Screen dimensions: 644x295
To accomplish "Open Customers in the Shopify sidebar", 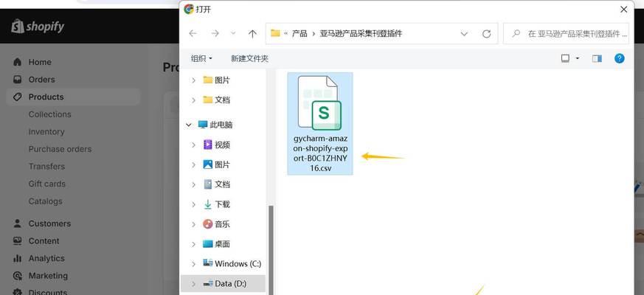I will (x=49, y=223).
